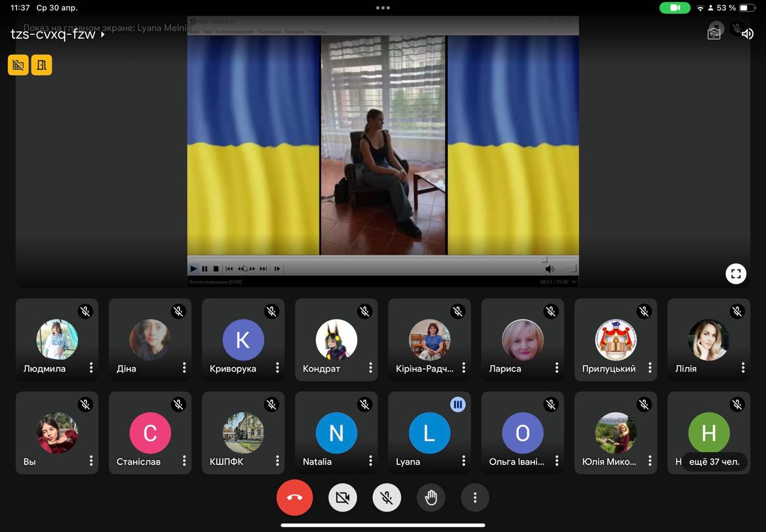Viewport: 766px width, 532px height.
Task: Click the audio activity indicator on Lyana tile
Action: coord(458,405)
